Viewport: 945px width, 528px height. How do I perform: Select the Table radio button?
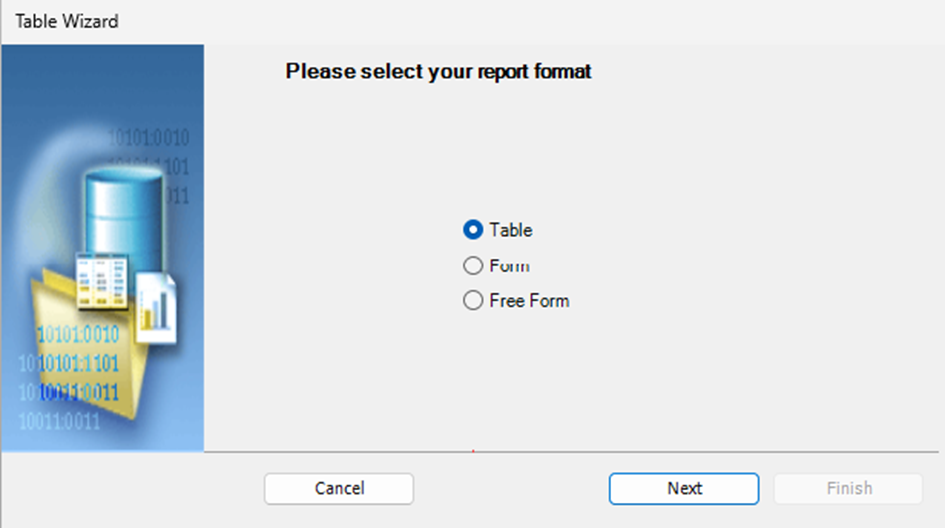(473, 230)
